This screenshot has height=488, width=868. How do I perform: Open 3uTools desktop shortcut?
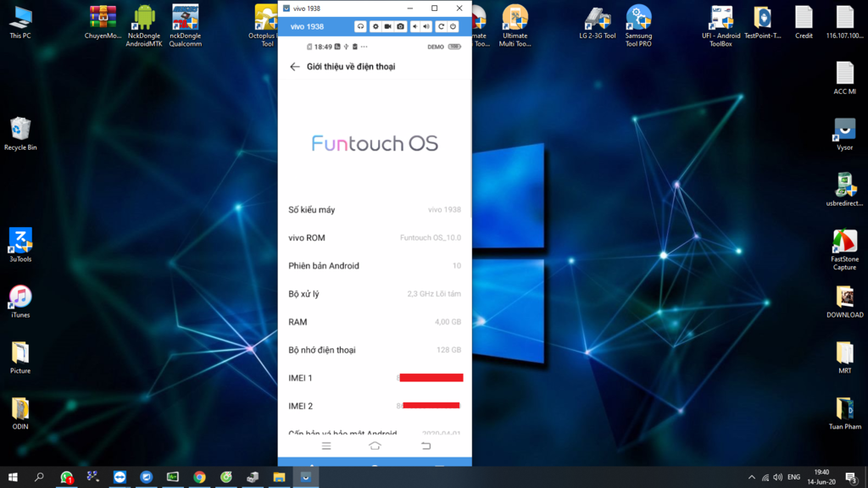(x=20, y=245)
